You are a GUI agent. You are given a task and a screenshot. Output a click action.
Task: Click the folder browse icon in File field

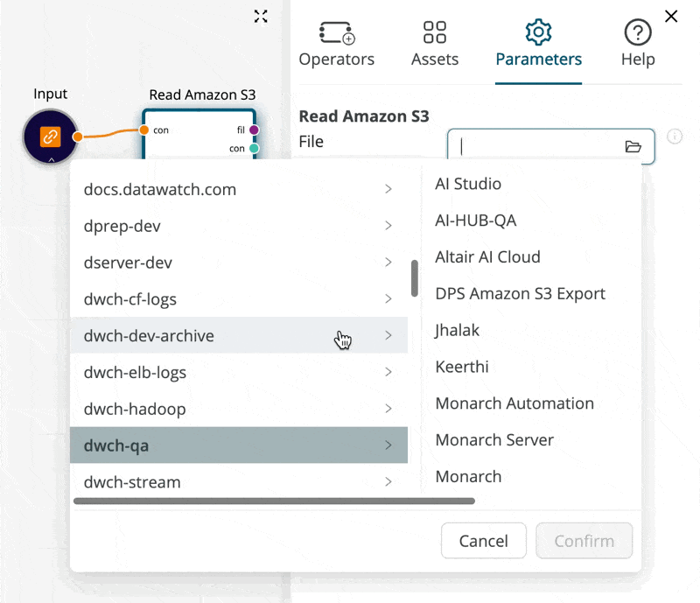(x=634, y=146)
